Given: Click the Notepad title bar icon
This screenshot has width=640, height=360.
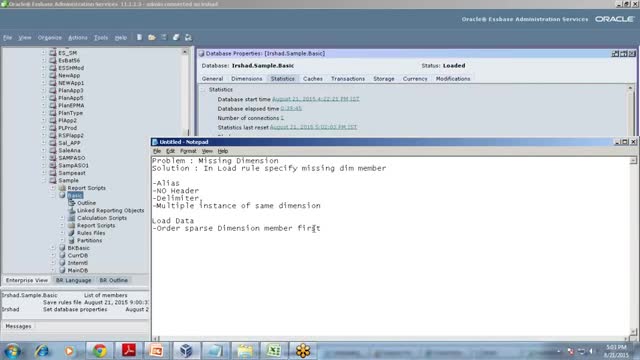Looking at the screenshot, I should (155, 142).
